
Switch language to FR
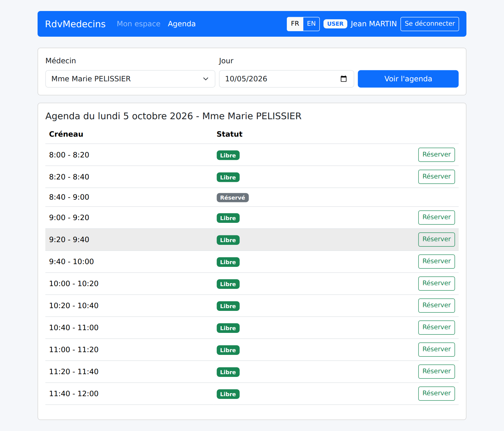pyautogui.click(x=295, y=24)
